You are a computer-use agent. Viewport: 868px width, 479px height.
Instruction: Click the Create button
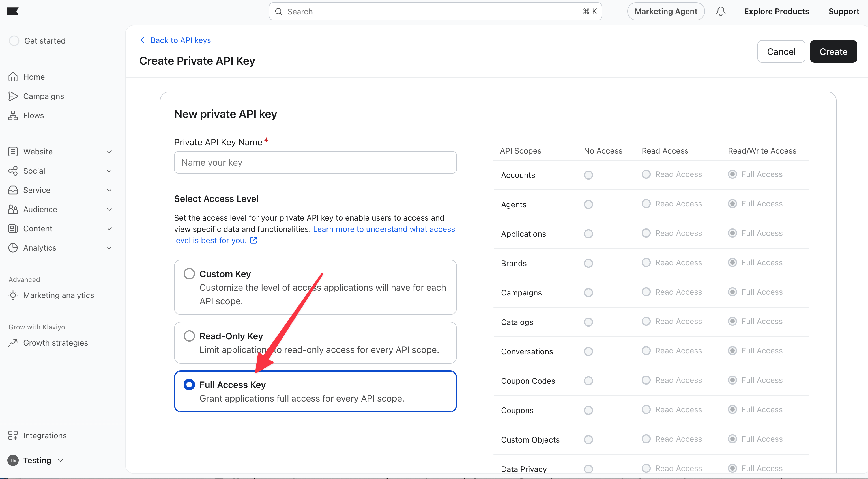click(x=833, y=51)
